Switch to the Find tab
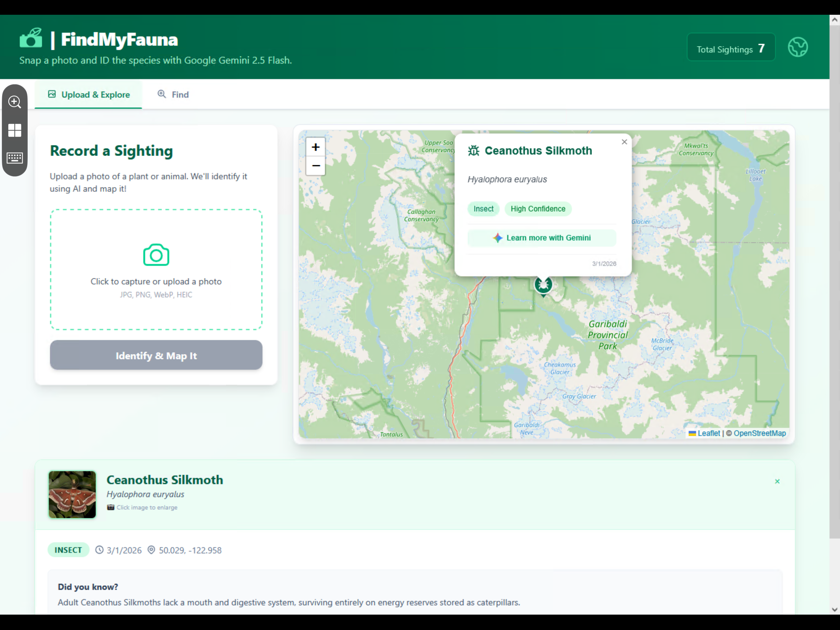This screenshot has height=630, width=840. (x=173, y=95)
